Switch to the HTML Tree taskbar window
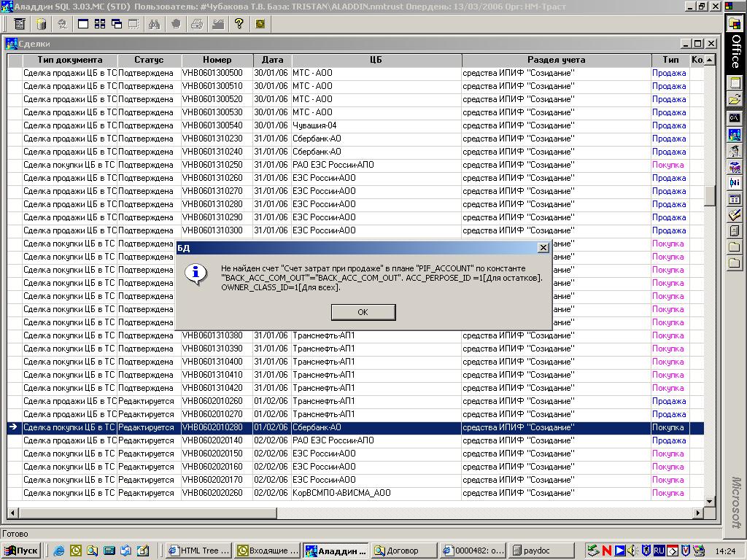 pyautogui.click(x=200, y=551)
